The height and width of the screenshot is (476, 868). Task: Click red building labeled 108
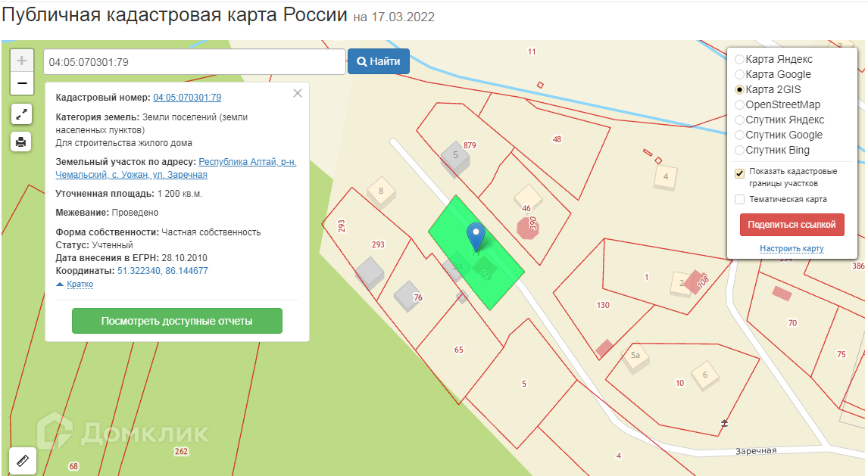click(696, 282)
